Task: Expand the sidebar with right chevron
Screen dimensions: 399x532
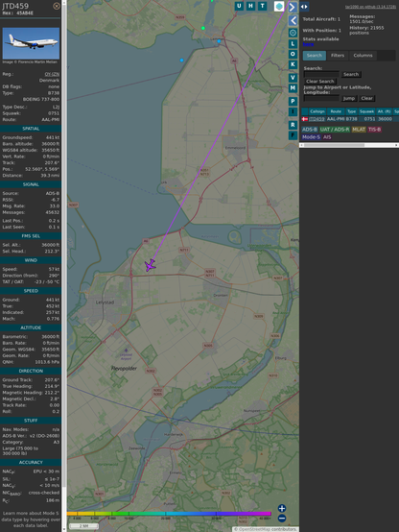Action: tap(293, 7)
